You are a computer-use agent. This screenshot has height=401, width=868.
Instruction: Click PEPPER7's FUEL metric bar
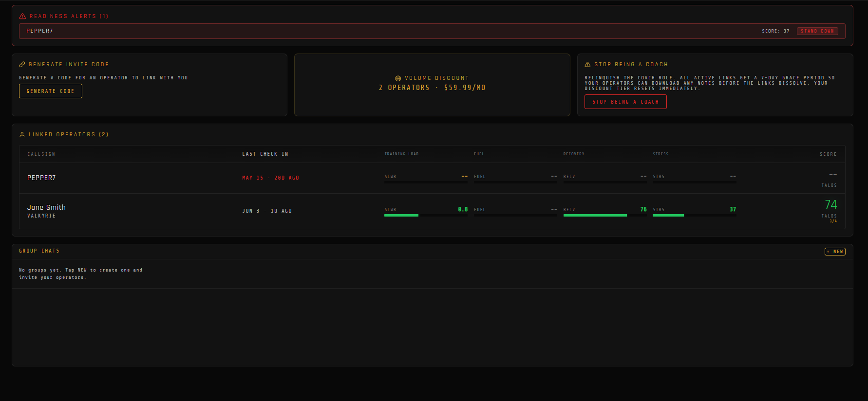(515, 182)
